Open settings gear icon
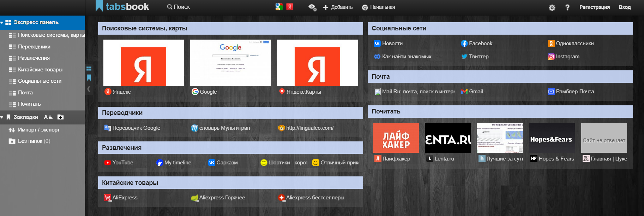The image size is (644, 216). (552, 7)
